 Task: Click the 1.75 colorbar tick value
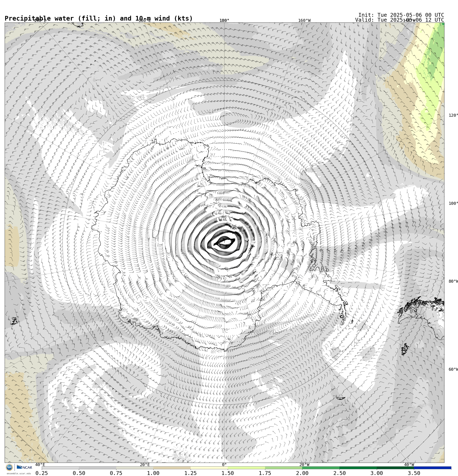pyautogui.click(x=265, y=473)
